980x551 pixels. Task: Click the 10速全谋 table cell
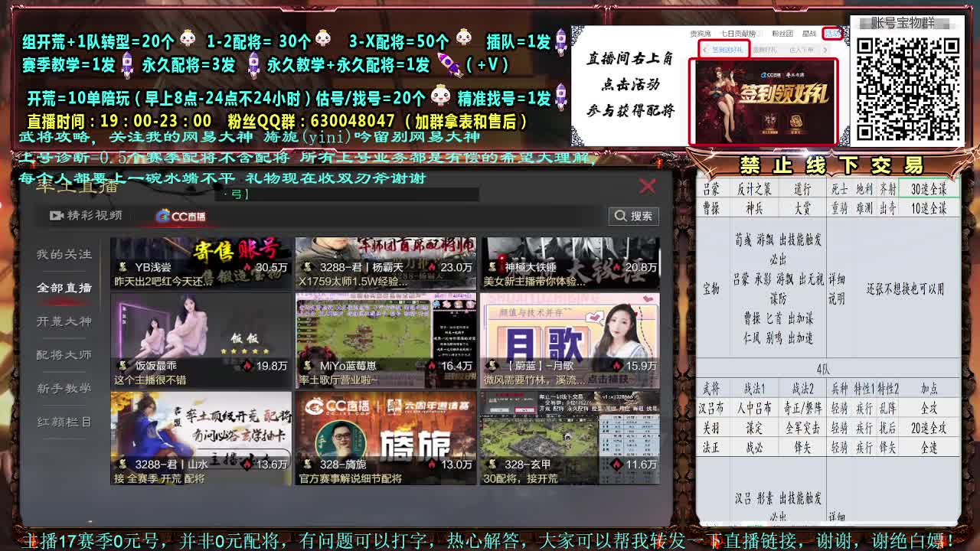click(929, 208)
